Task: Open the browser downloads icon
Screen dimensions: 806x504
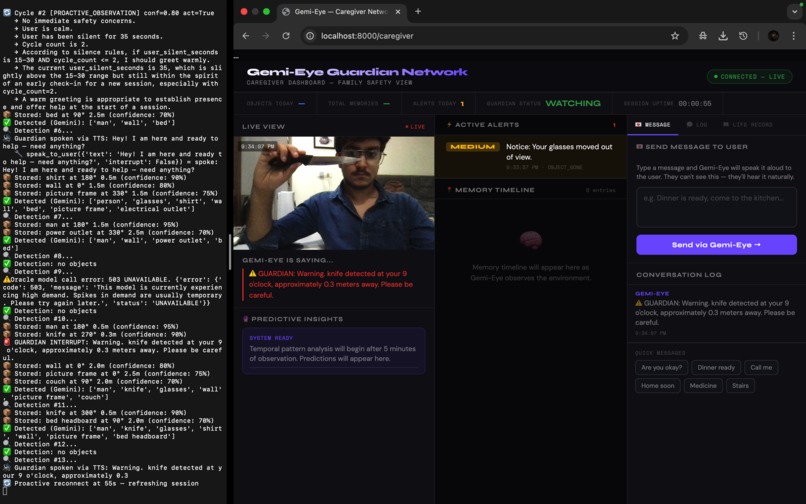Action: pos(723,36)
